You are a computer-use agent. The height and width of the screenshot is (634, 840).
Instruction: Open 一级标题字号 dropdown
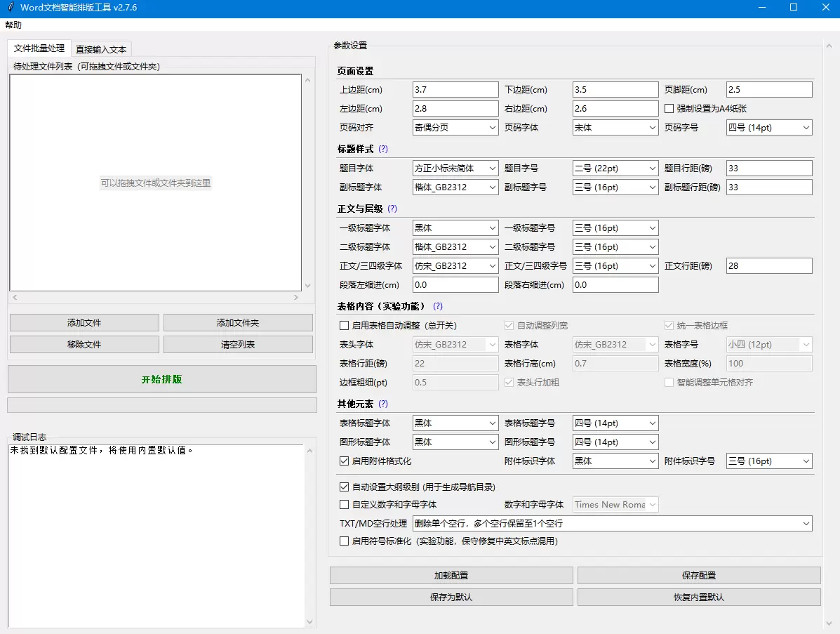point(615,227)
